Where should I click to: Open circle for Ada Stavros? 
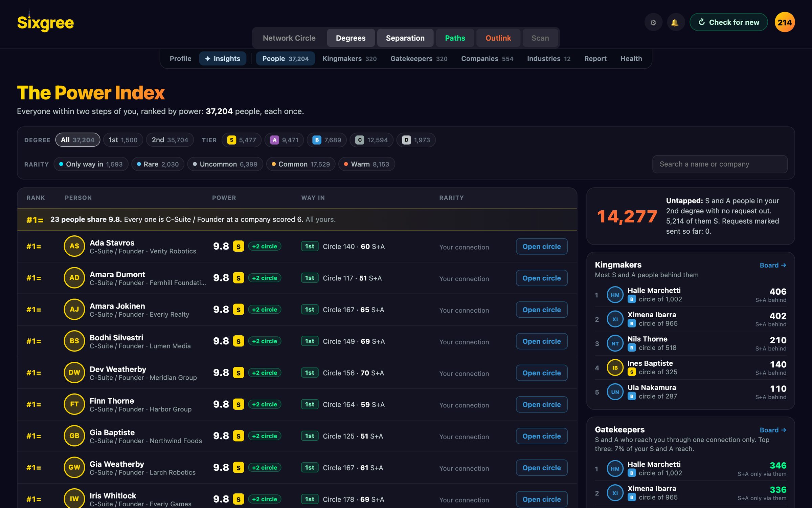tap(542, 247)
